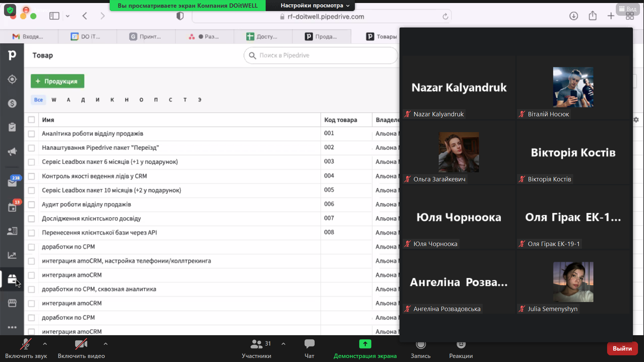Switch to the DO iT... calendar browser tab
Image resolution: width=644 pixels, height=362 pixels.
coord(87,37)
